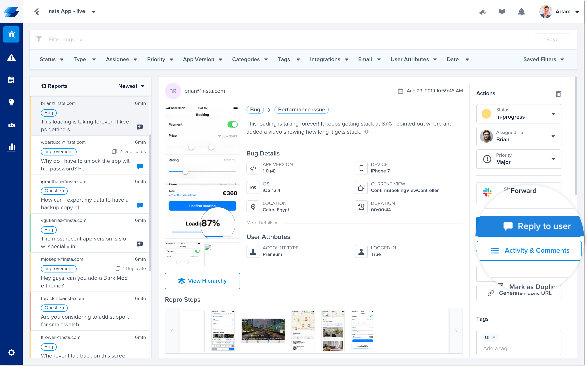Open the Priority Major dropdown

click(x=519, y=159)
